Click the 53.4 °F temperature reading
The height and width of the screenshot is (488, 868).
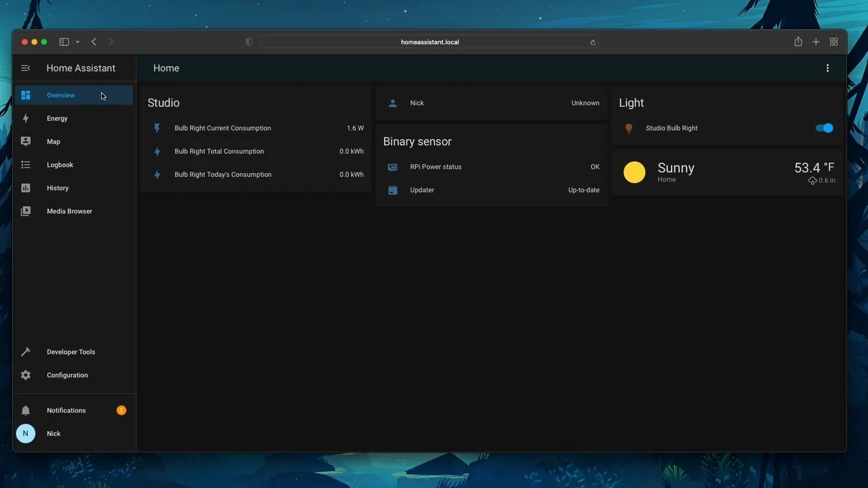click(814, 167)
